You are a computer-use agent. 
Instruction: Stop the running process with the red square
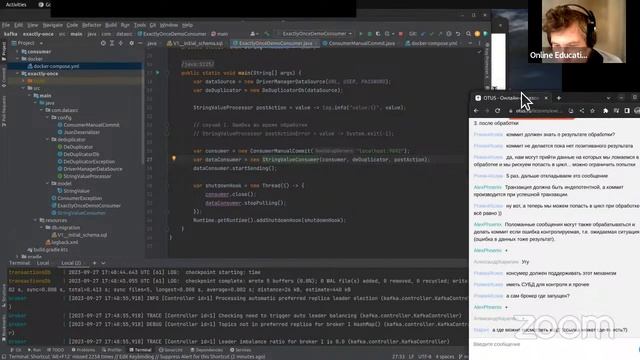[x=400, y=34]
